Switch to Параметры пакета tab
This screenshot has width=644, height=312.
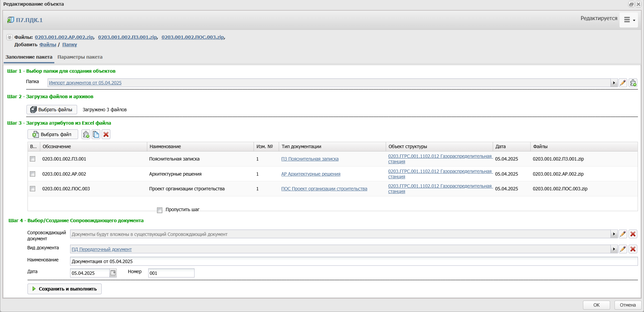coord(80,57)
